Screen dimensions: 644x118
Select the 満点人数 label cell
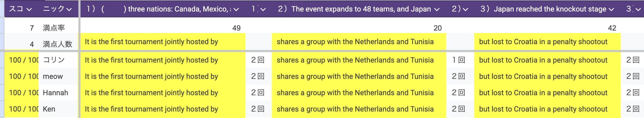(x=57, y=44)
